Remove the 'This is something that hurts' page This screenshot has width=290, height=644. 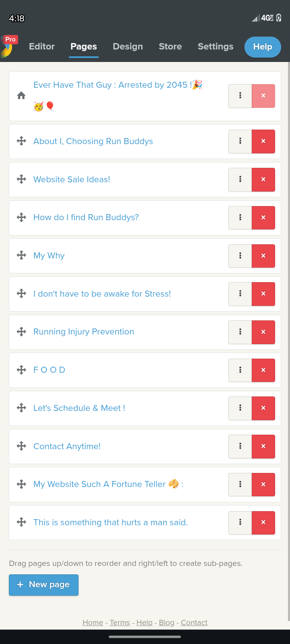pos(263,522)
